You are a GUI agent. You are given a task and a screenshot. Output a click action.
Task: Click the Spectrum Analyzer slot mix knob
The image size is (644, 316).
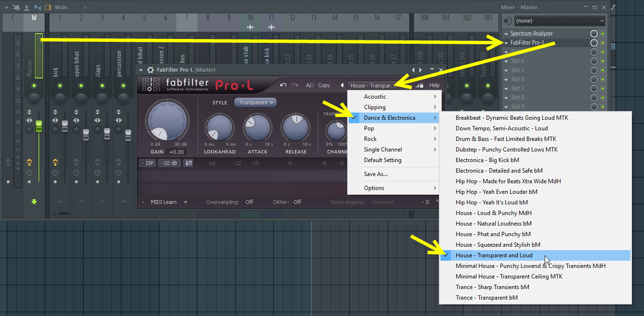click(594, 34)
